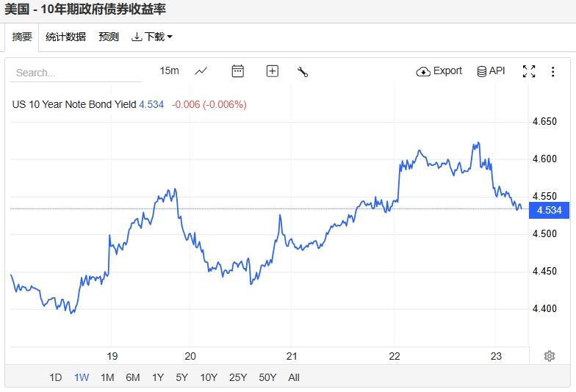Show the All time range

click(x=294, y=377)
